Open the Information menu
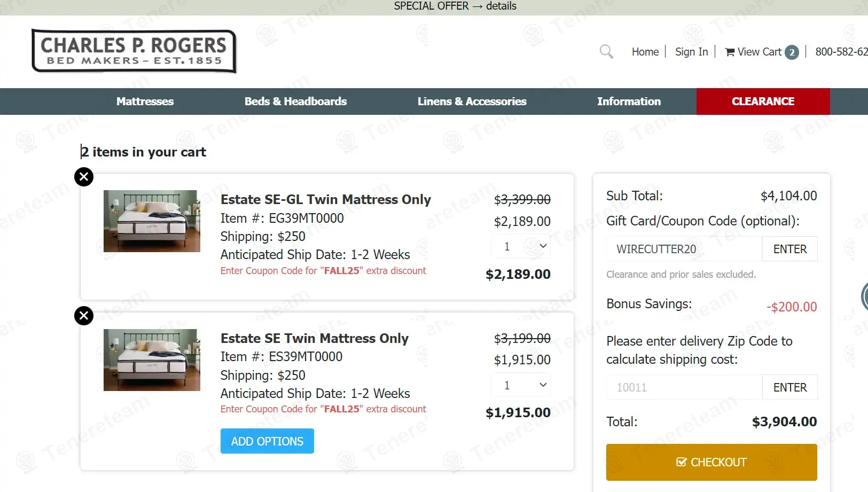The image size is (868, 492). click(629, 101)
